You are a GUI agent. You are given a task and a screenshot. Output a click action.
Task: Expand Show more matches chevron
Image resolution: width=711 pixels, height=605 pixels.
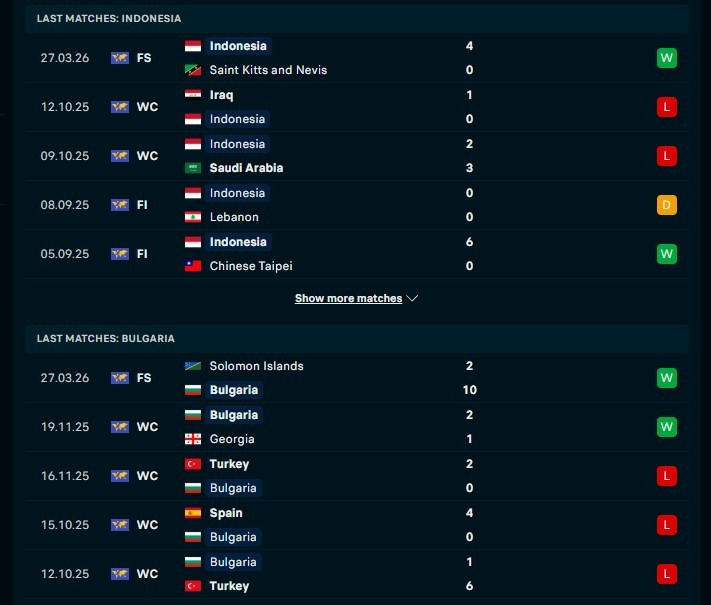413,298
